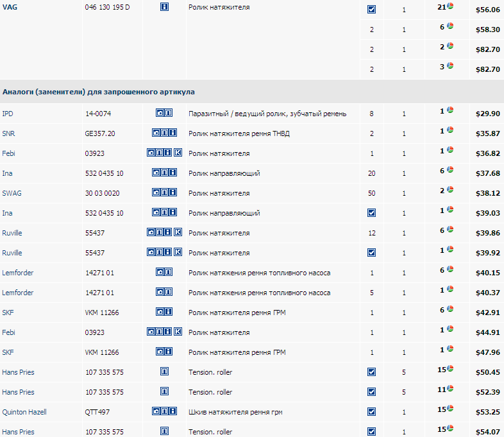Click pie chart icon in $58.30 row

(x=450, y=26)
